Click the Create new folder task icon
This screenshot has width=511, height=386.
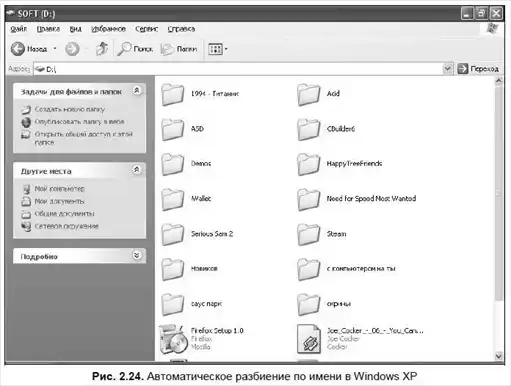pyautogui.click(x=26, y=109)
